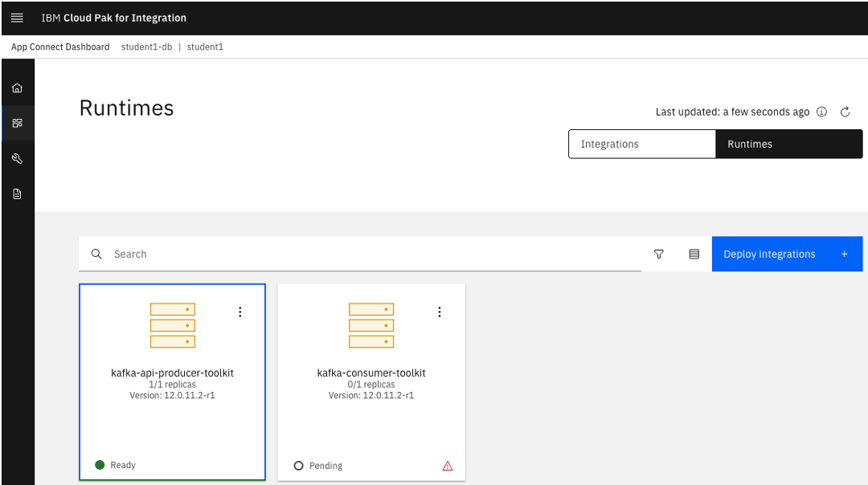Image resolution: width=868 pixels, height=485 pixels.
Task: Click the App Connect Dashboard breadcrumb link
Action: [60, 47]
